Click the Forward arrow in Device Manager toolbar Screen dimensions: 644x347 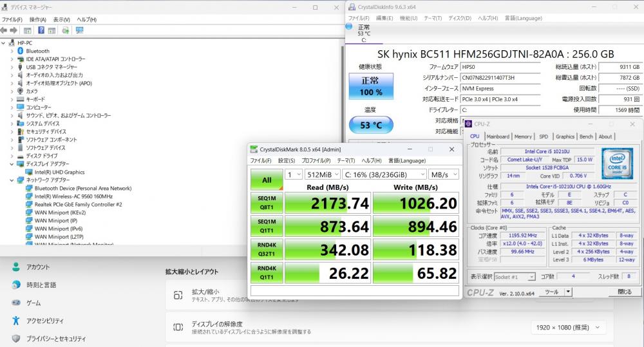click(x=14, y=30)
